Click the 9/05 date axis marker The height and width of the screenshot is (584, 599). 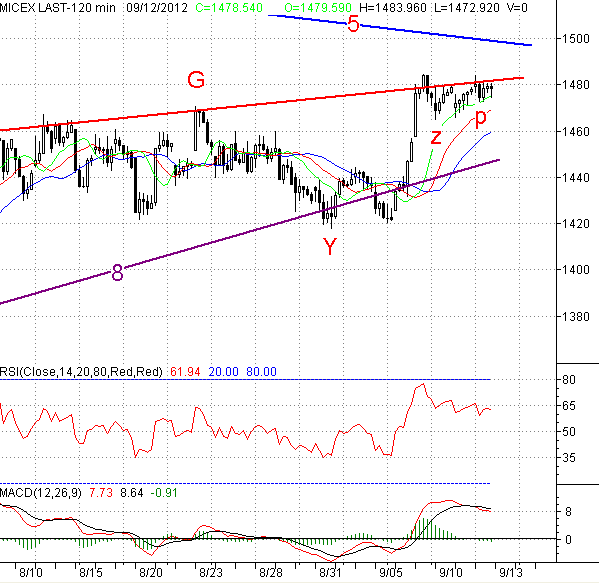391,573
